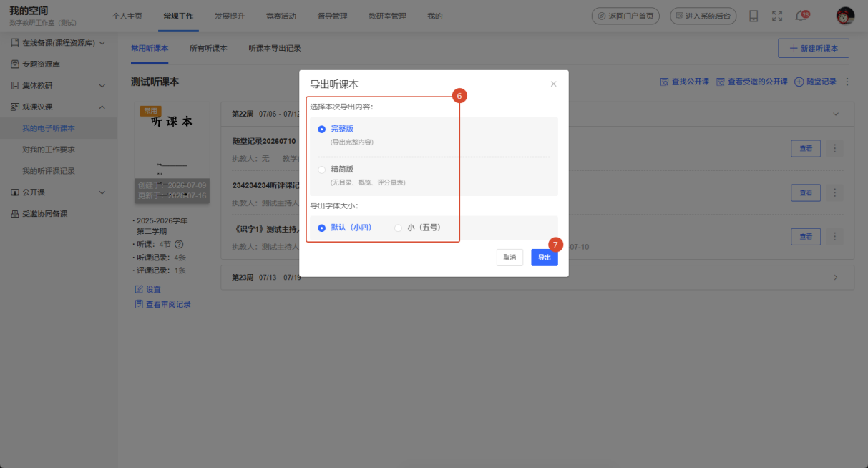Image resolution: width=868 pixels, height=468 pixels.
Task: Open the 我的 top tab
Action: pos(435,16)
